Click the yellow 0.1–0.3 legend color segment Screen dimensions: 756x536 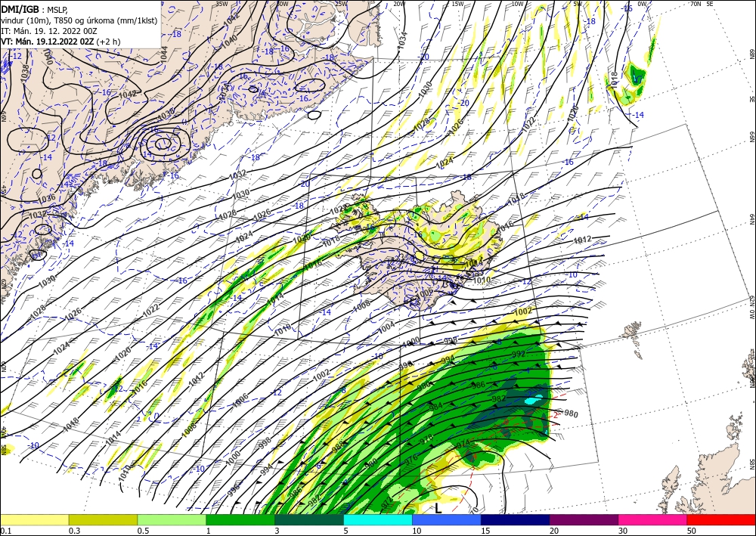click(34, 519)
